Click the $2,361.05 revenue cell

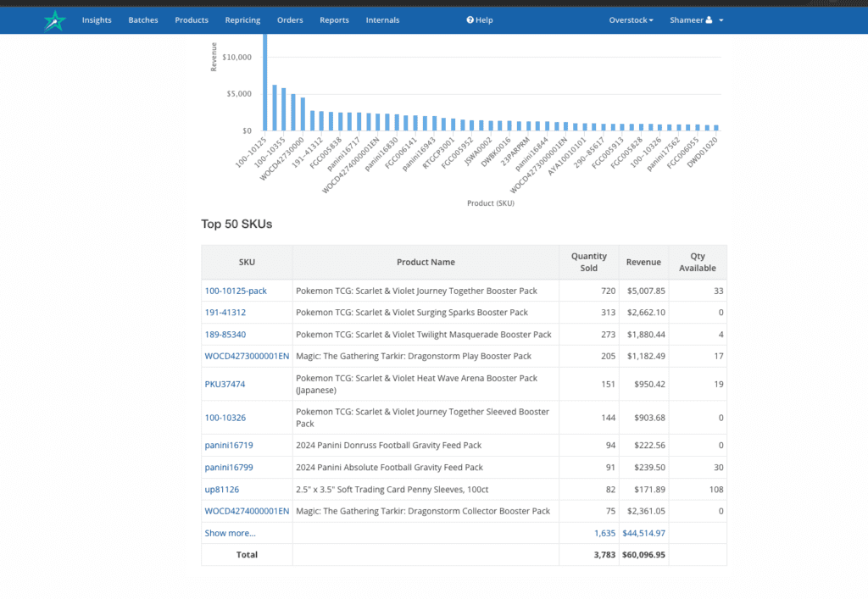tap(646, 511)
